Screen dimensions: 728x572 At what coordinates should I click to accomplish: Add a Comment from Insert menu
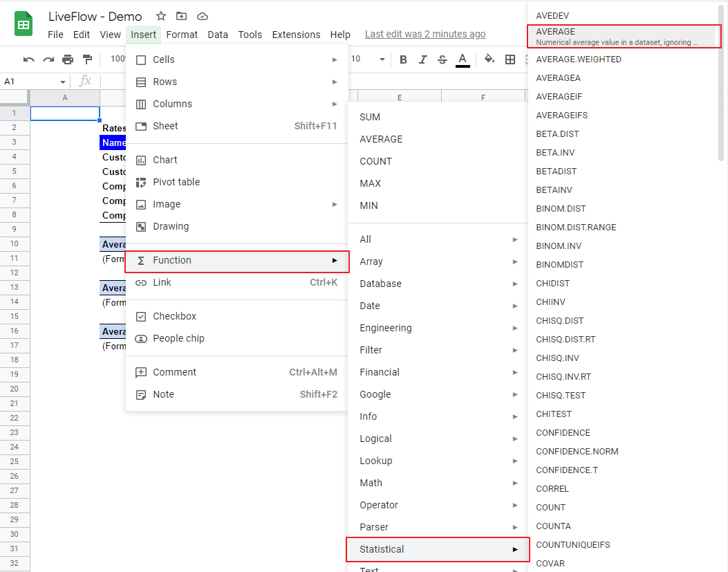pyautogui.click(x=236, y=372)
